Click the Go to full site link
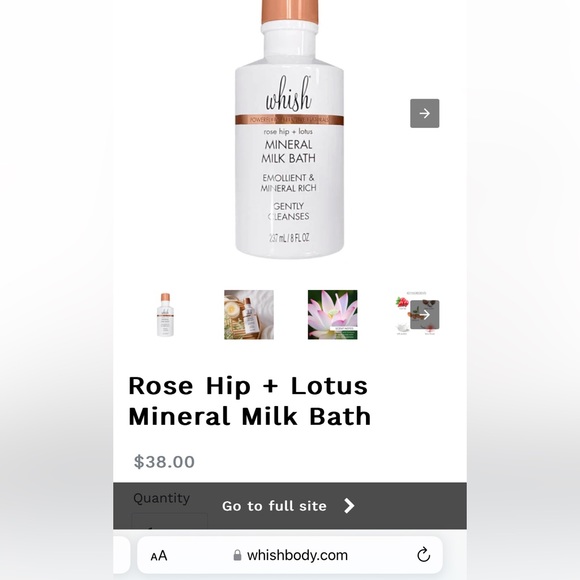 (x=274, y=506)
